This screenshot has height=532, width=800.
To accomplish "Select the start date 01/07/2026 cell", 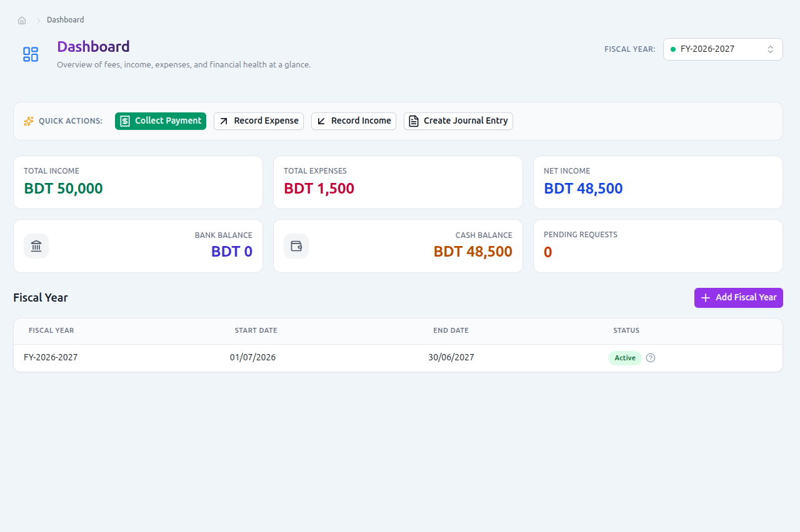I will pyautogui.click(x=252, y=358).
